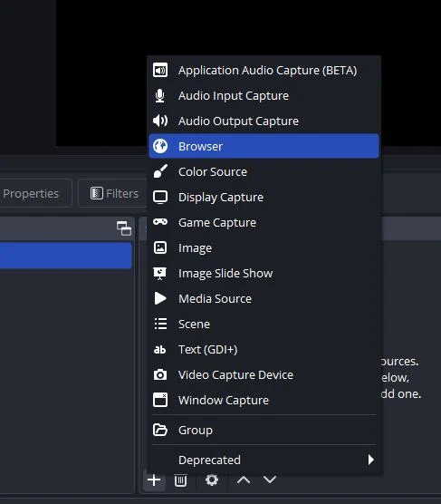This screenshot has height=504, width=441.
Task: Select Image Slide Show entry
Action: [264, 273]
